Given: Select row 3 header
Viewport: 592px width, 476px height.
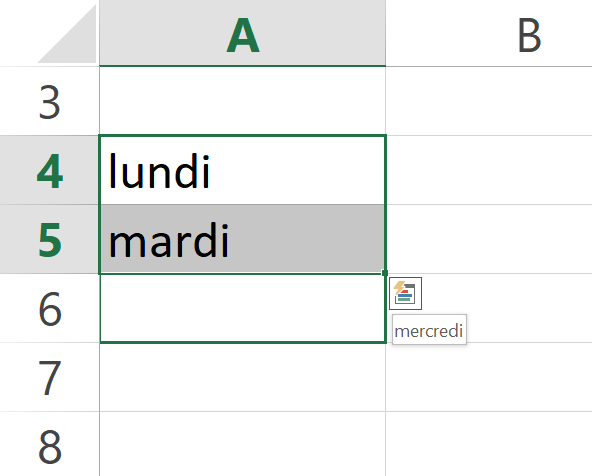Looking at the screenshot, I should pyautogui.click(x=49, y=101).
